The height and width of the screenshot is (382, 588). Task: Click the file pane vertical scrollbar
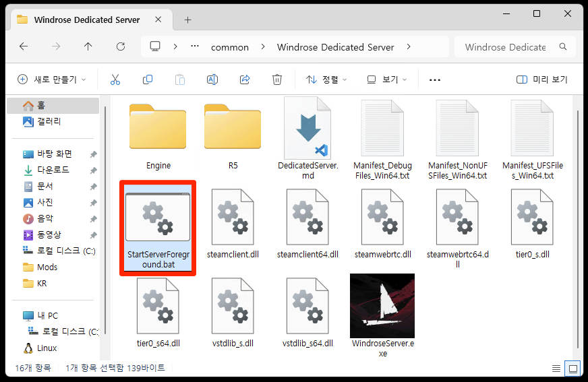click(x=578, y=228)
